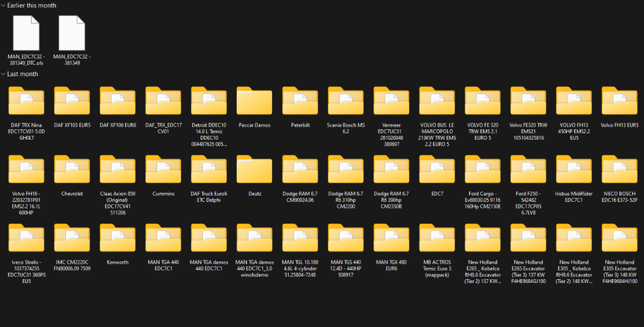The height and width of the screenshot is (327, 644).
Task: Open the MAN TGA 440 EDC7C1 folder
Action: 163,238
